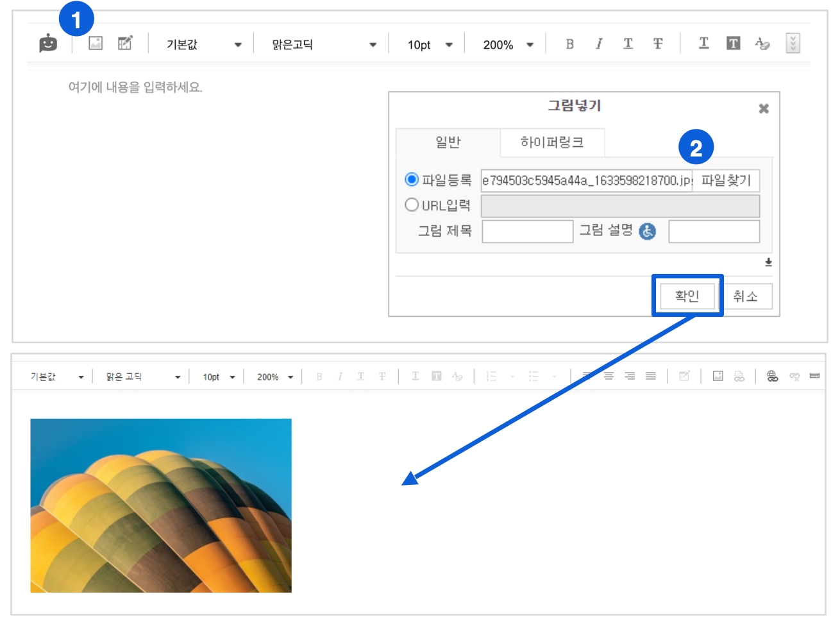Screen dimensions: 840x626
Task: Click the 파일찾기 browse button
Action: (x=726, y=181)
